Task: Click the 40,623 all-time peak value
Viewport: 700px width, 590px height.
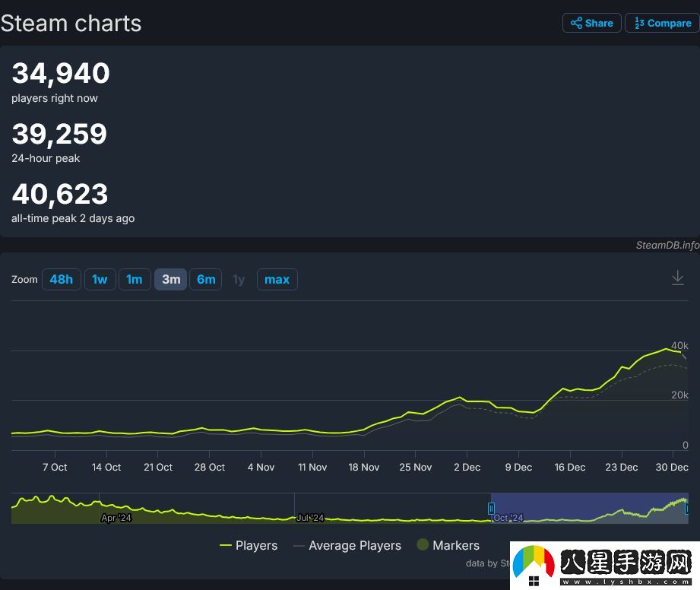Action: click(x=60, y=195)
